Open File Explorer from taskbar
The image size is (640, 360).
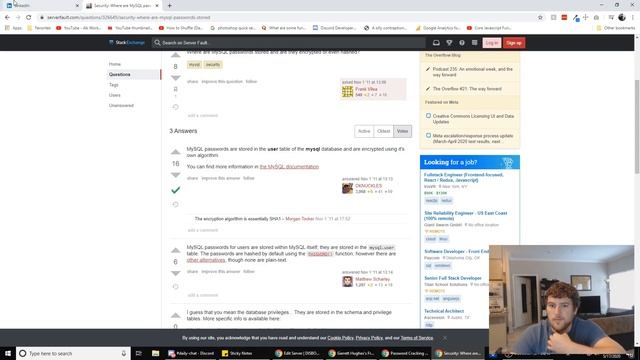pos(156,353)
